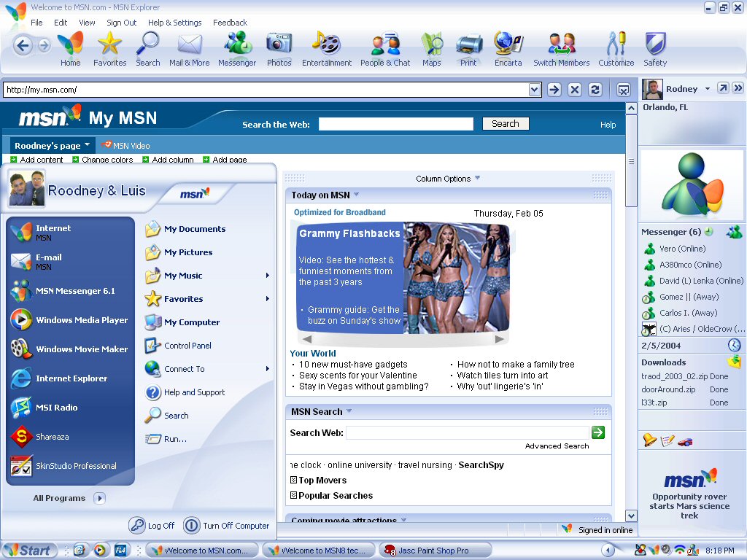747x560 pixels.
Task: Toggle the Popular Searches checkbox
Action: tap(293, 495)
